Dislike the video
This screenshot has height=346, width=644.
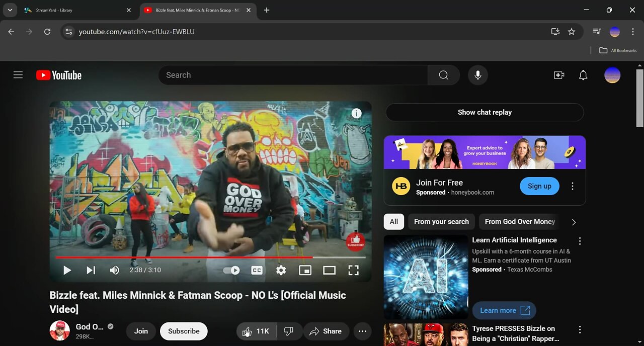(x=289, y=331)
